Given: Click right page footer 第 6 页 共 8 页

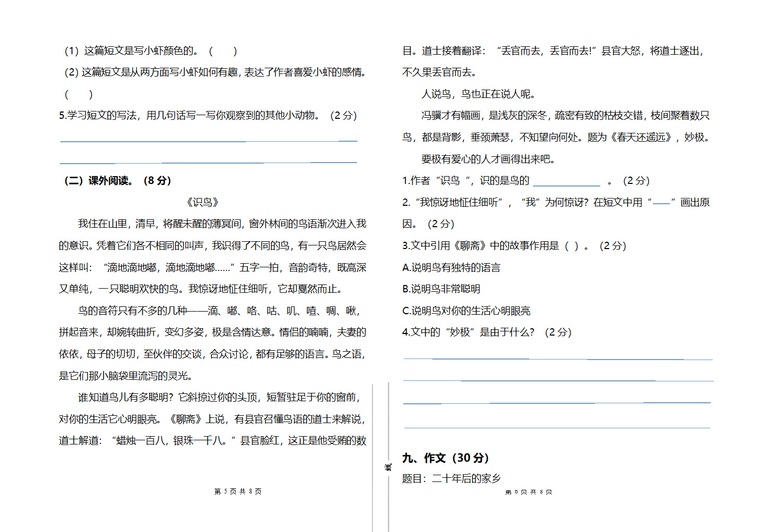Looking at the screenshot, I should [x=529, y=492].
